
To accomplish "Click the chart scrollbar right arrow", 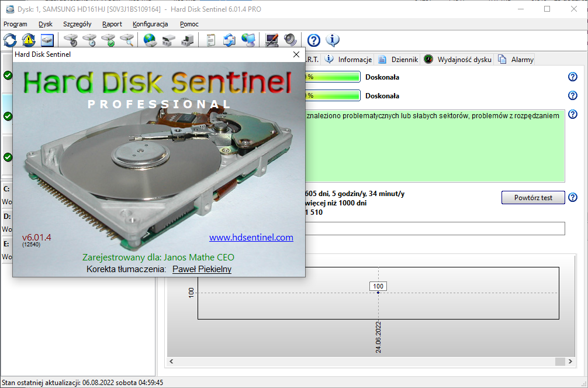I will [570, 361].
